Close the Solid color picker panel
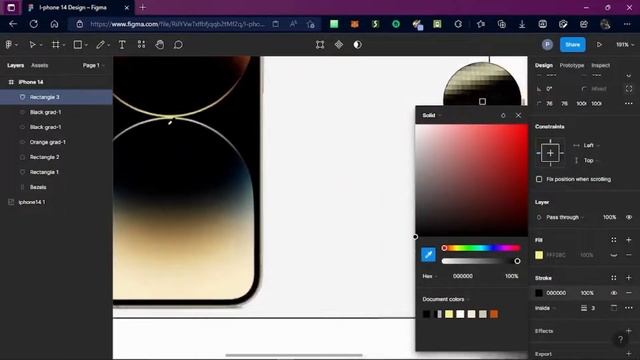This screenshot has height=360, width=640. tap(518, 116)
